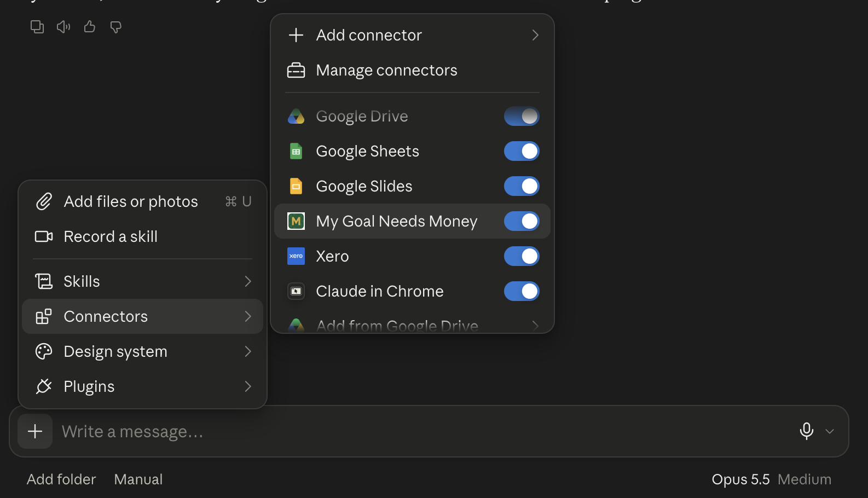Viewport: 868px width, 498px height.
Task: Expand the Design system submenu arrow
Action: [x=248, y=351]
